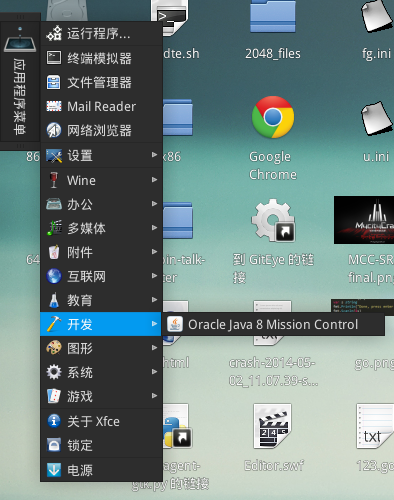Screen dimensions: 394x500
Task: Select the Editor.swf file icon
Action: 273,426
